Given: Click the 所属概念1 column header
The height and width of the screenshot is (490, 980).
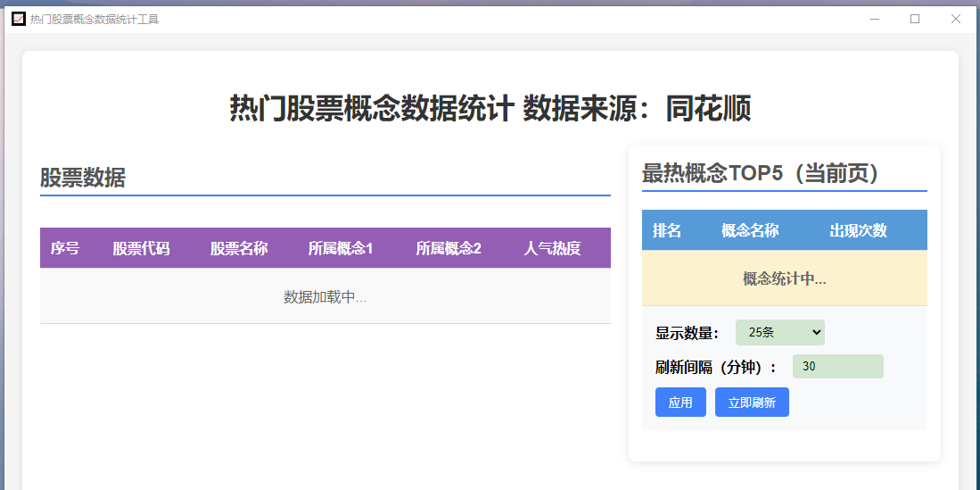Looking at the screenshot, I should click(341, 248).
